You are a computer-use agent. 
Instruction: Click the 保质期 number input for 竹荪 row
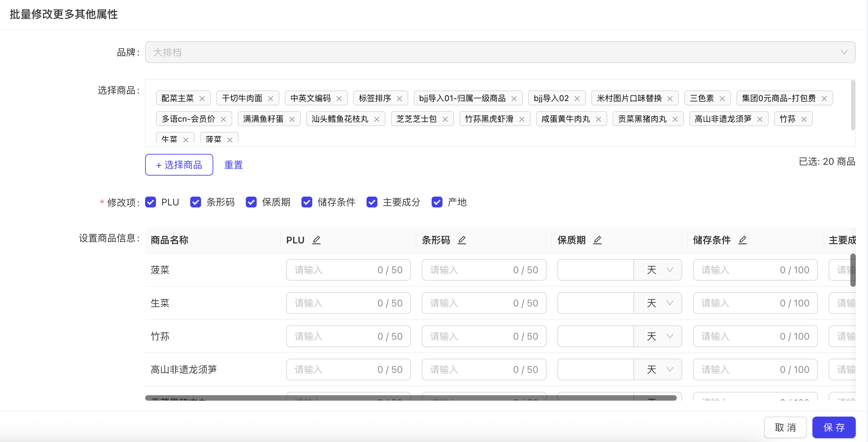[x=596, y=336]
